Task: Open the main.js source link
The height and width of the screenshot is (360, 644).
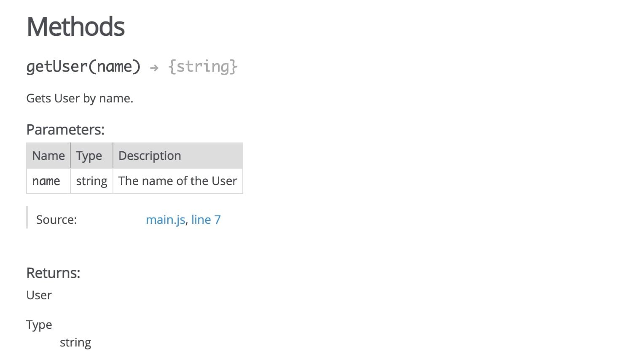Action: pyautogui.click(x=165, y=220)
